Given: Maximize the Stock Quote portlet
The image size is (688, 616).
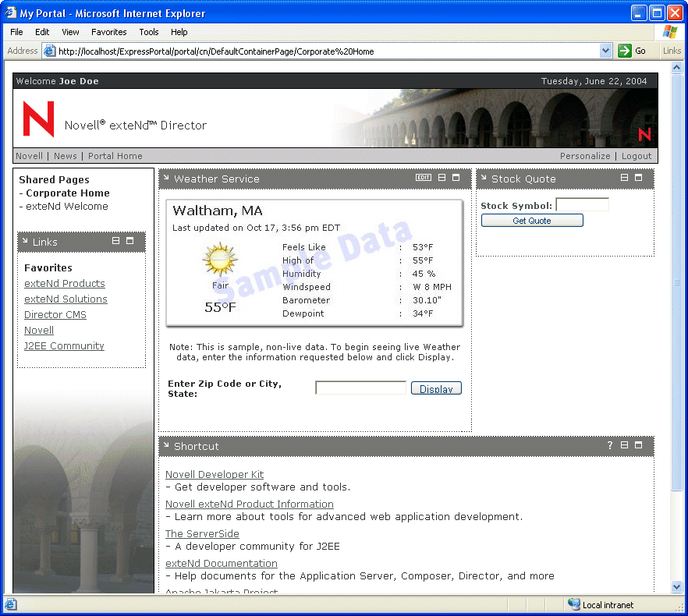Looking at the screenshot, I should (638, 177).
